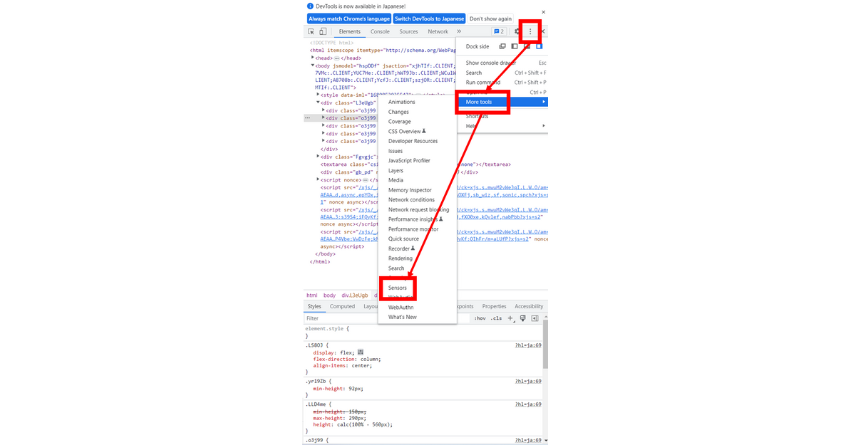The height and width of the screenshot is (445, 850).
Task: Click the Don't show again button
Action: coord(491,18)
